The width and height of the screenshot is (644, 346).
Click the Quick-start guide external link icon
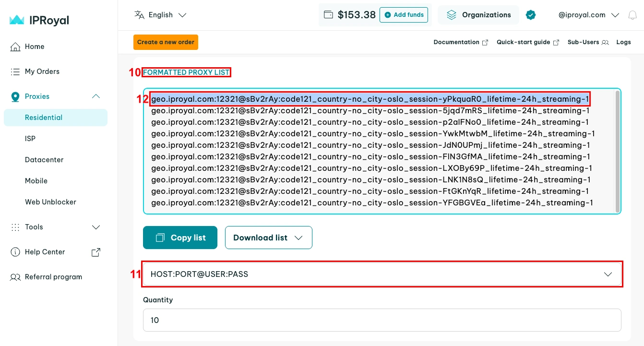point(556,42)
